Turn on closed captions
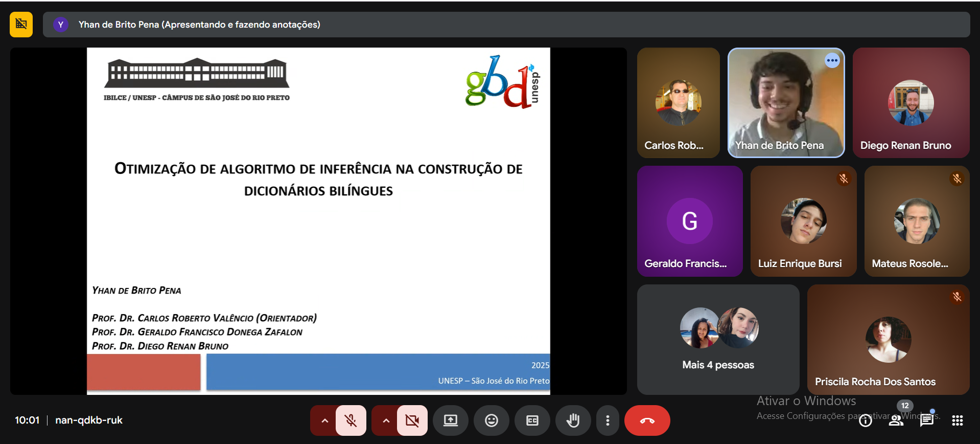 [532, 420]
